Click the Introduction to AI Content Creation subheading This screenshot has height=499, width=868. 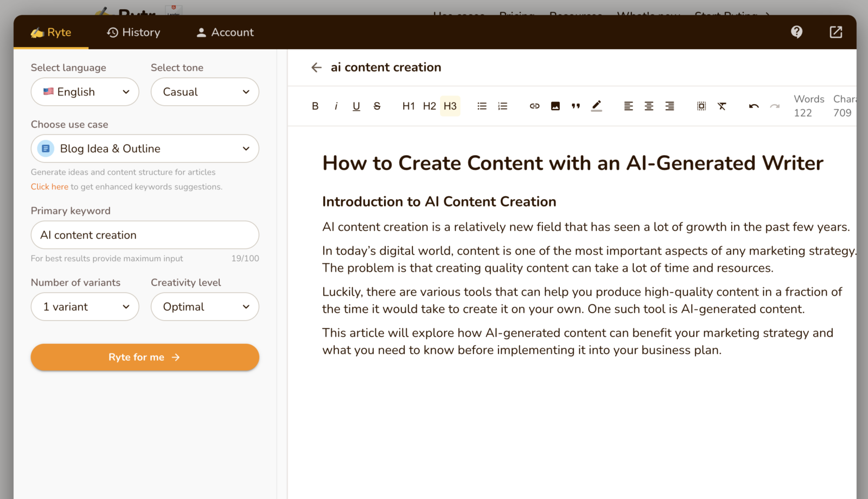click(439, 202)
